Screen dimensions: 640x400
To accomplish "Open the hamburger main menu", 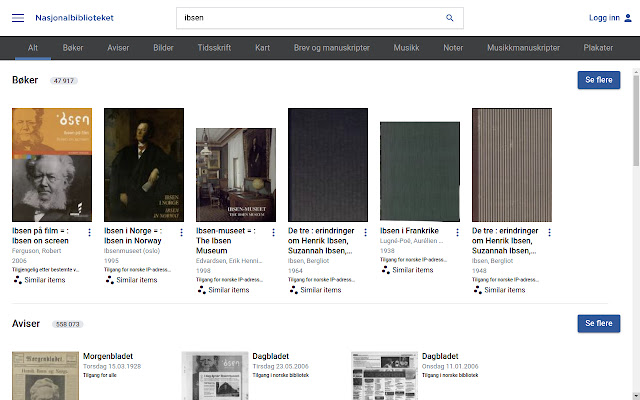I will tap(18, 18).
